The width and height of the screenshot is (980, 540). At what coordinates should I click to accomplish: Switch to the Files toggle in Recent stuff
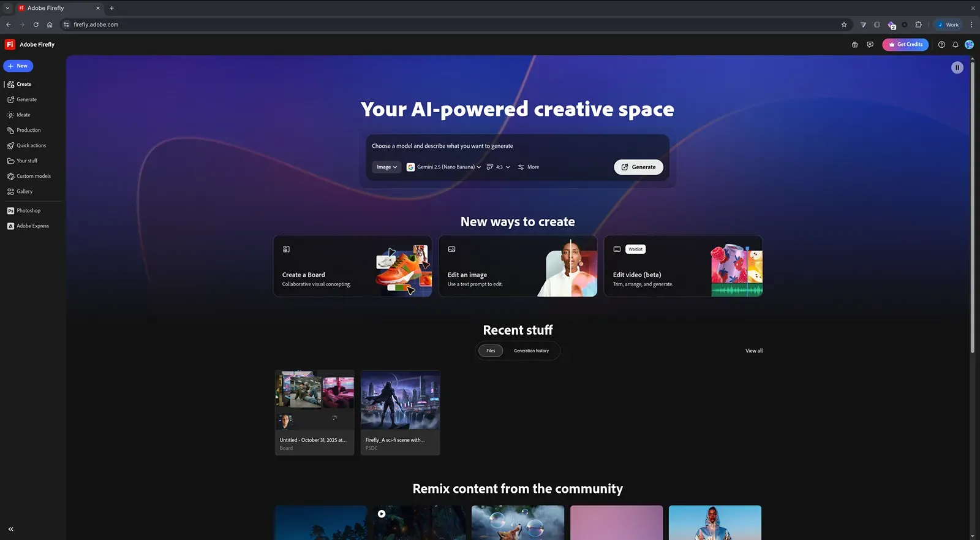tap(491, 351)
